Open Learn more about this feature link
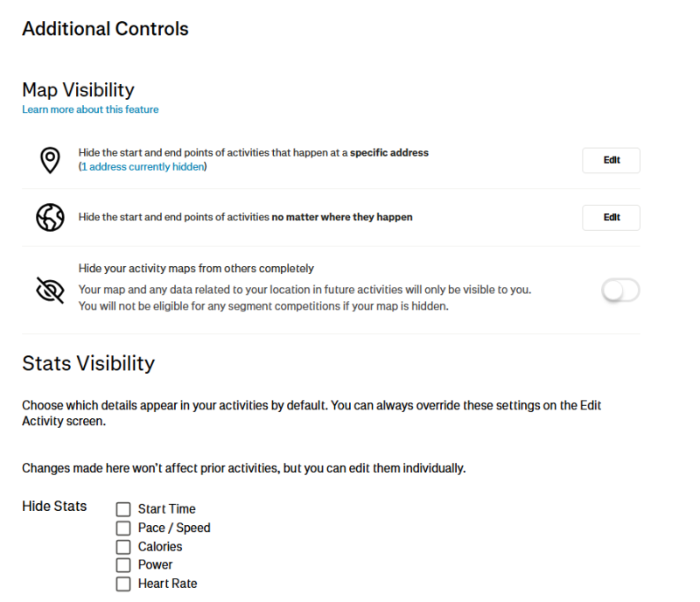The width and height of the screenshot is (700, 602). click(90, 110)
